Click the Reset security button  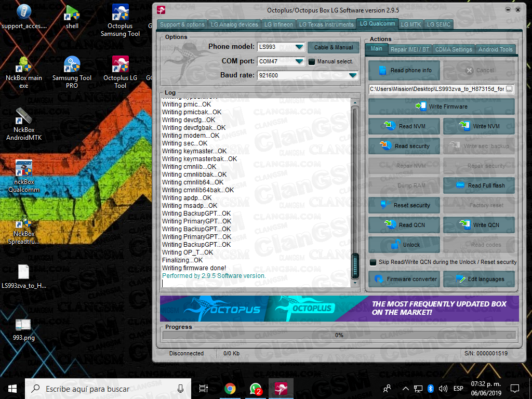pos(404,205)
